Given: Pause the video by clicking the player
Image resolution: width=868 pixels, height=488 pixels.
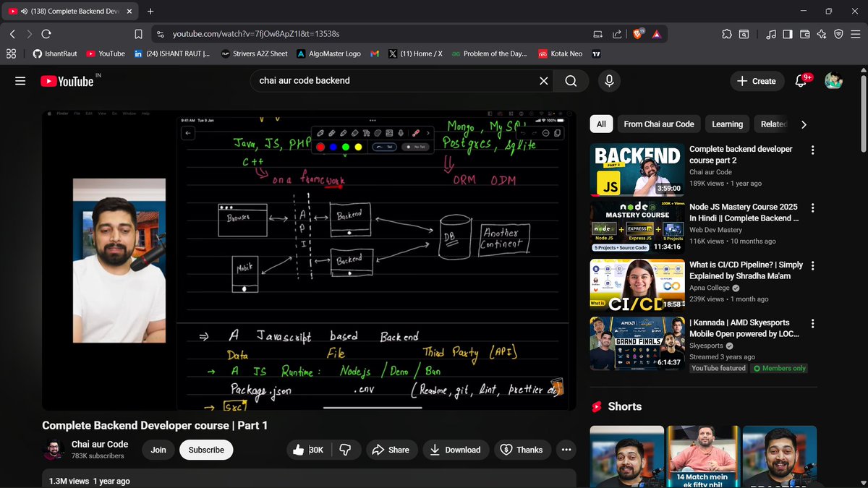Looking at the screenshot, I should (309, 260).
